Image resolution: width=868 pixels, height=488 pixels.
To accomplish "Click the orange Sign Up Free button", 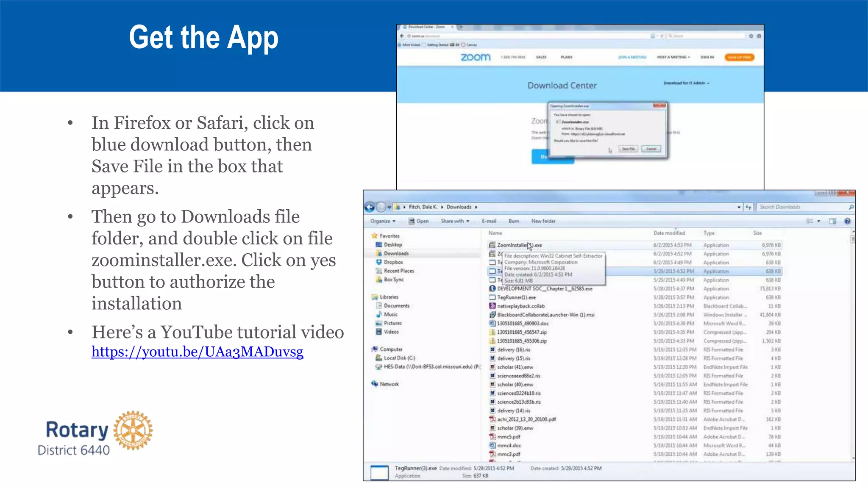I will click(740, 57).
